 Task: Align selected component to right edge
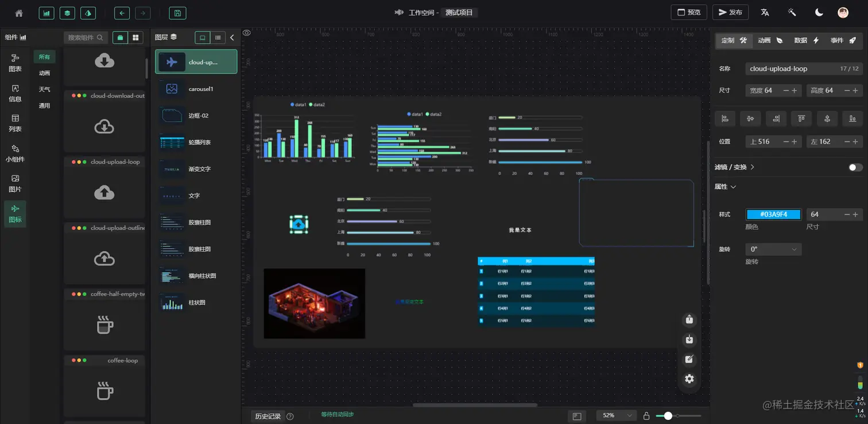pos(776,119)
